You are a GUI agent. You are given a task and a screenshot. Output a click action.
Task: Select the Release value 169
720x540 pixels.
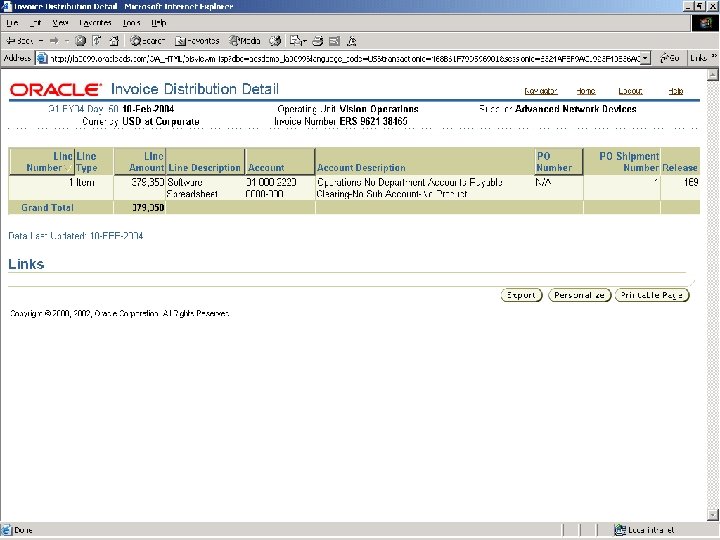pyautogui.click(x=691, y=182)
